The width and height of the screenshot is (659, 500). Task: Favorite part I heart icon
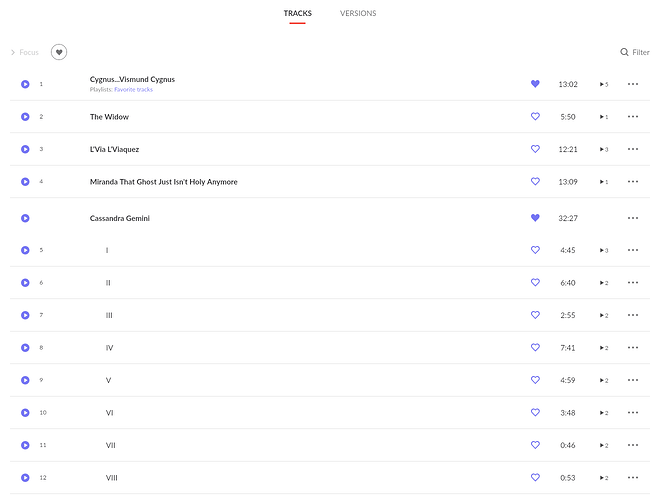535,250
